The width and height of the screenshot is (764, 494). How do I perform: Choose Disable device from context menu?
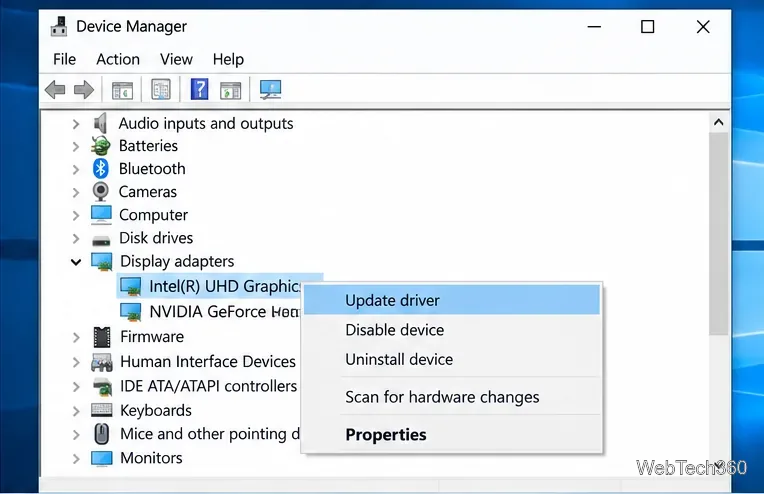452,330
